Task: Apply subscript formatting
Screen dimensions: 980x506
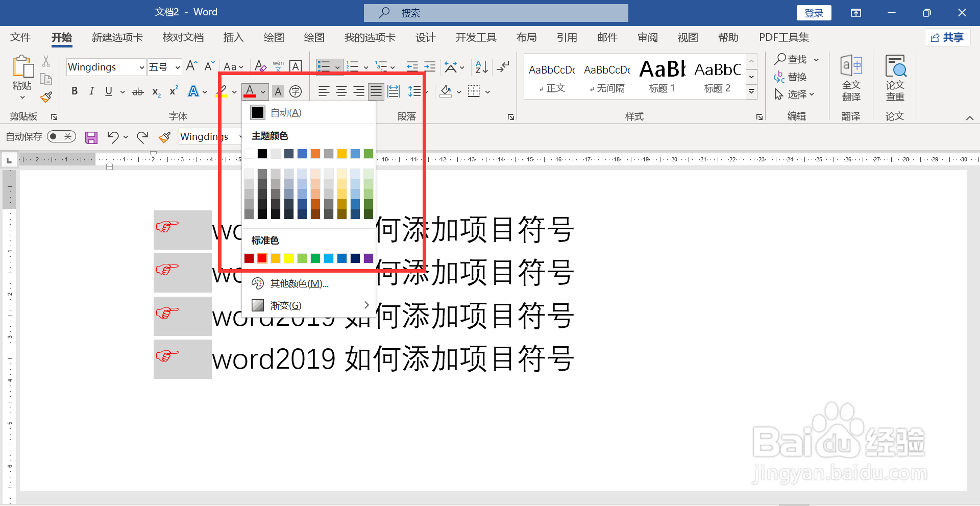Action: pyautogui.click(x=156, y=92)
